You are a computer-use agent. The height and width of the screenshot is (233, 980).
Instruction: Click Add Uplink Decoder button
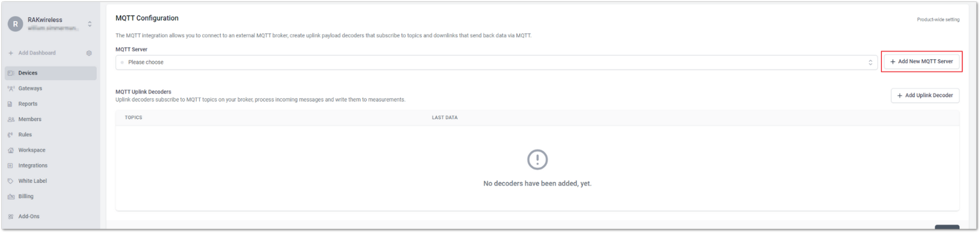tap(925, 96)
